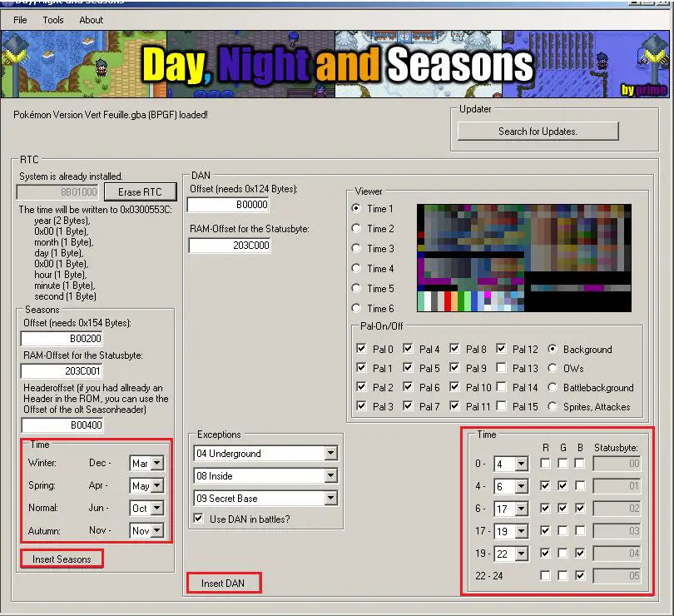Expand the 08 Inside exception dropdown
The image size is (674, 616).
[x=330, y=476]
